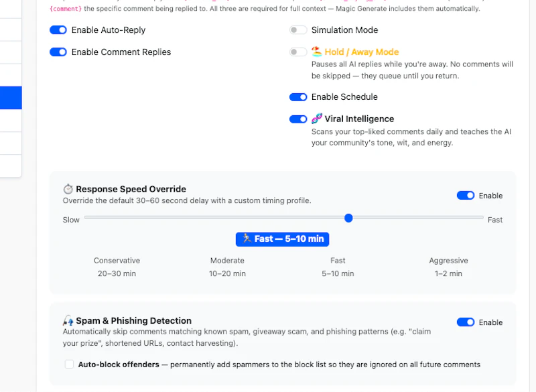Click the DNA icon beside Viral Intelligence
536x392 pixels.
[316, 119]
